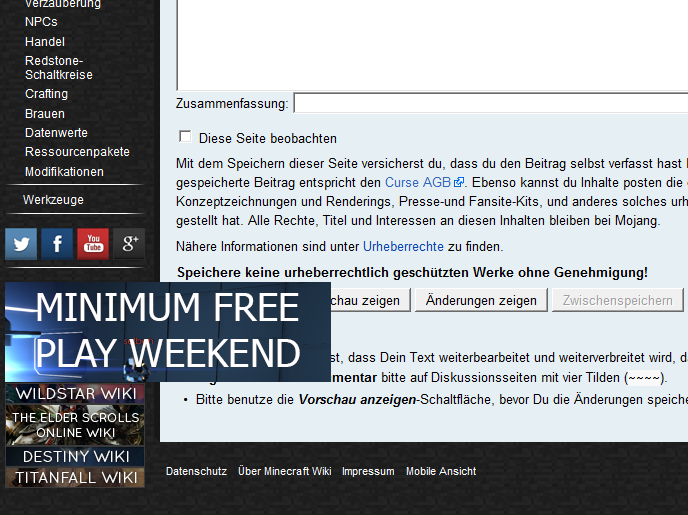This screenshot has height=515, width=688.
Task: Go to Redstone-Schaltkreise page
Action: tap(59, 68)
